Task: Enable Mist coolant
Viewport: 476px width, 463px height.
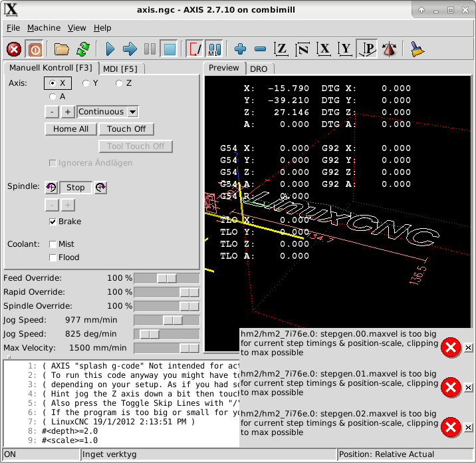Action: (x=53, y=244)
